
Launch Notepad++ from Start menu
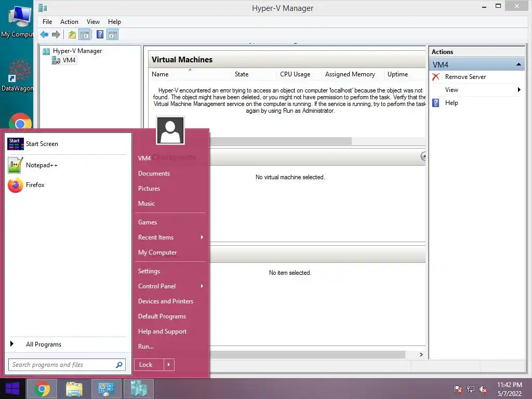tap(67, 165)
